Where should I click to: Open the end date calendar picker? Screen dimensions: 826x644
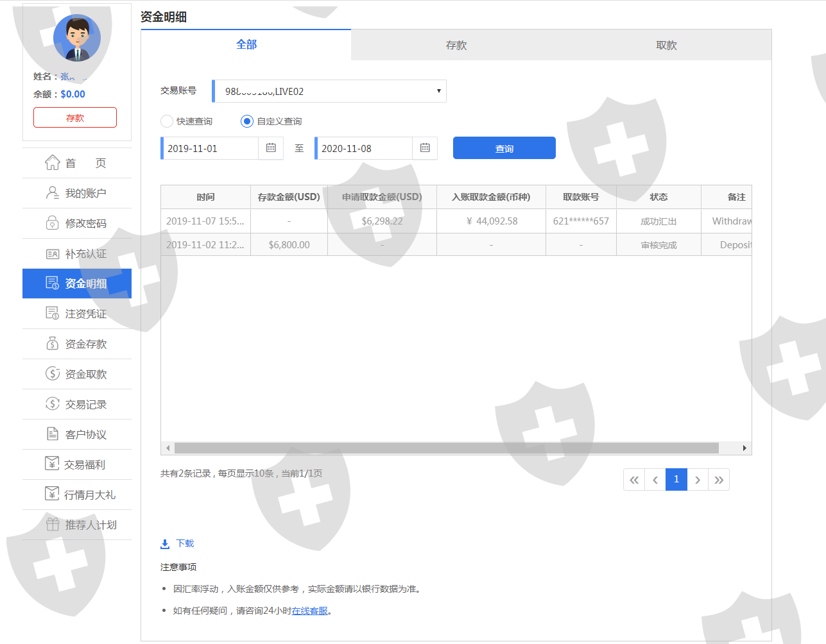point(425,148)
